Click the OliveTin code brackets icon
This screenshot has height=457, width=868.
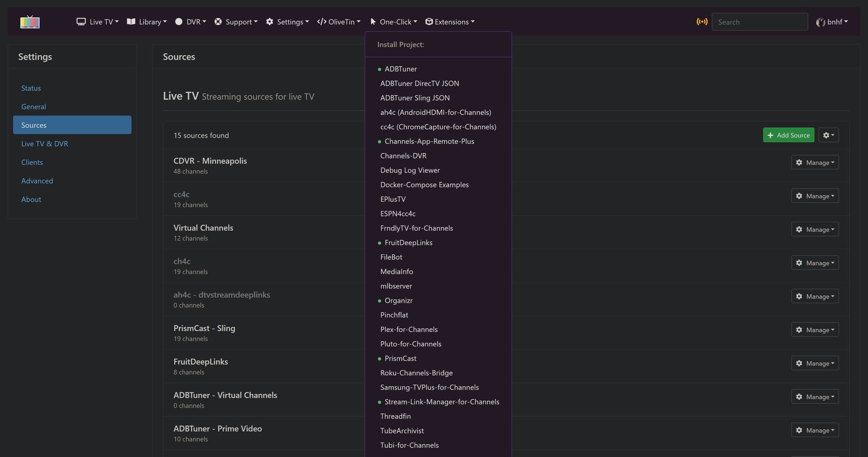coord(321,22)
